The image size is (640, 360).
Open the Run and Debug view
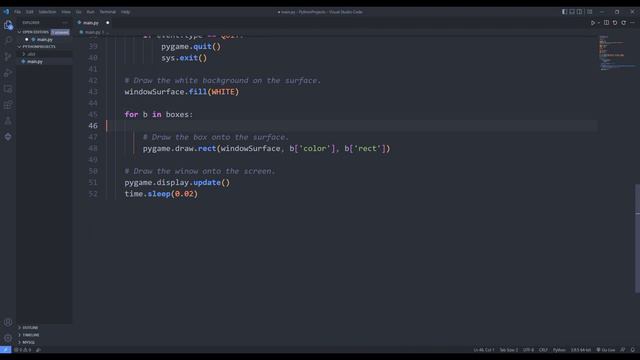(8, 73)
